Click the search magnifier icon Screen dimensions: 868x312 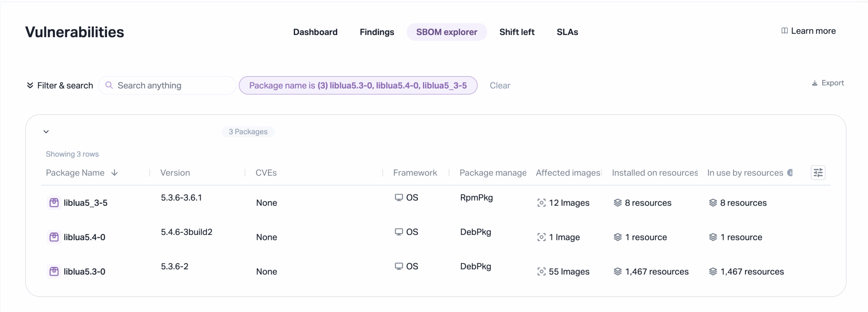pyautogui.click(x=109, y=85)
